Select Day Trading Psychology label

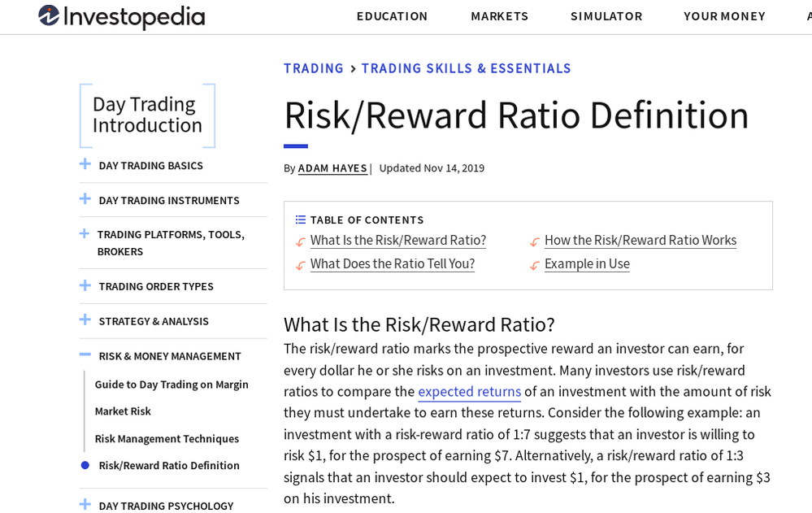(167, 506)
